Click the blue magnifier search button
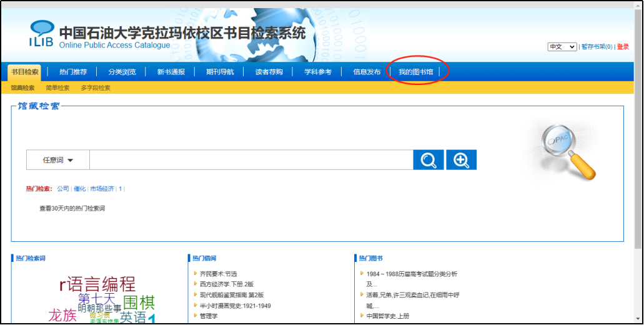The width and height of the screenshot is (644, 325). click(429, 160)
